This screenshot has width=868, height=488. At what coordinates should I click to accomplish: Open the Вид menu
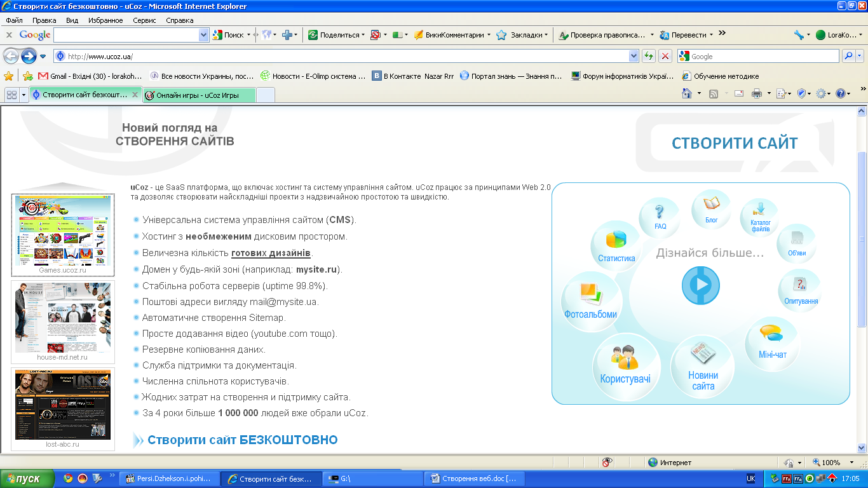[72, 20]
